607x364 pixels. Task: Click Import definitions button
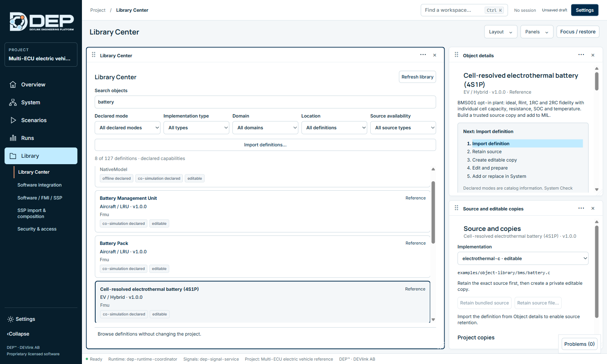click(x=265, y=145)
